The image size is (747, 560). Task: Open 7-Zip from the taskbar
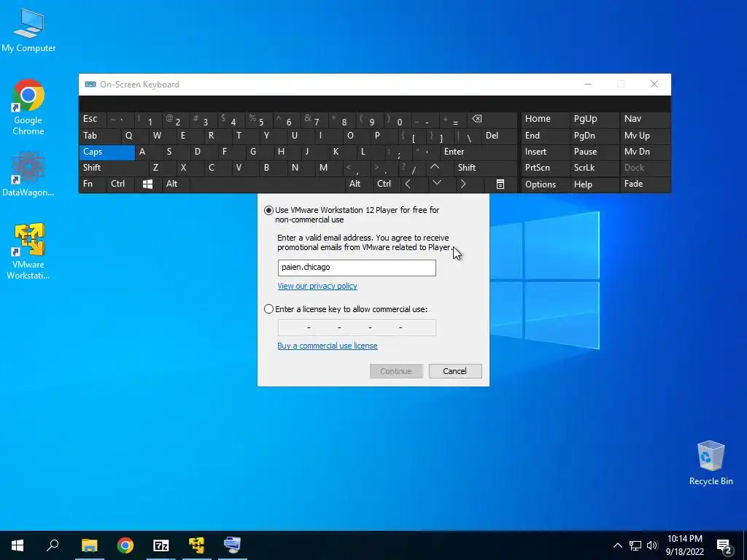click(x=161, y=545)
